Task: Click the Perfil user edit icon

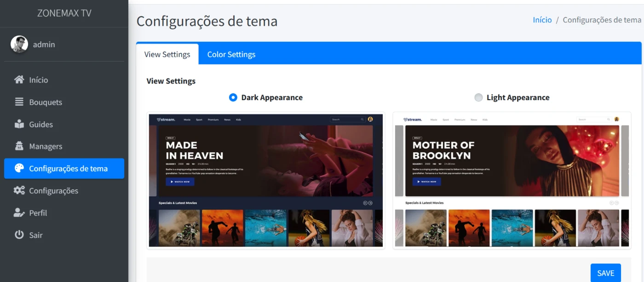Action: click(19, 213)
